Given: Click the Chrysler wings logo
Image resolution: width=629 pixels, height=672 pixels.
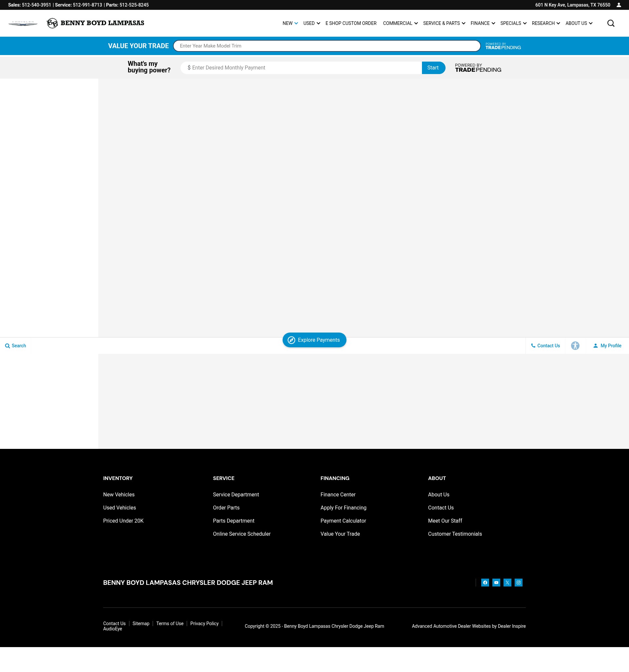Looking at the screenshot, I should [x=23, y=23].
